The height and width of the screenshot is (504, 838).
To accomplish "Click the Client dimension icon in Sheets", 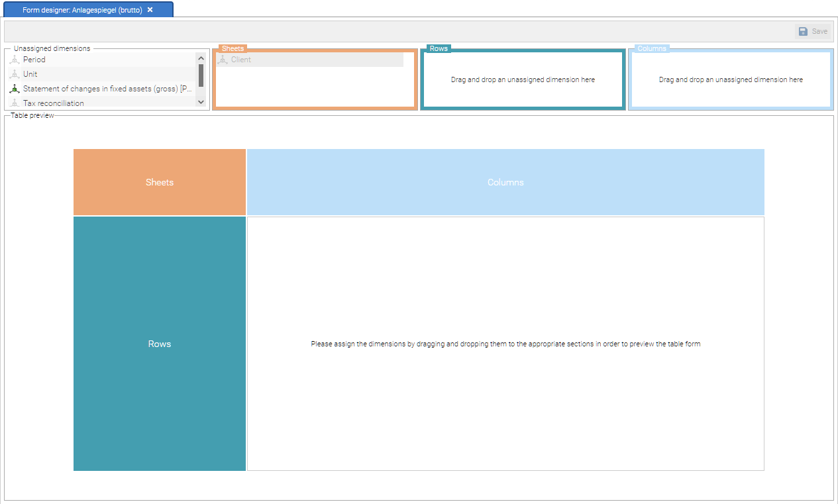I will 223,60.
